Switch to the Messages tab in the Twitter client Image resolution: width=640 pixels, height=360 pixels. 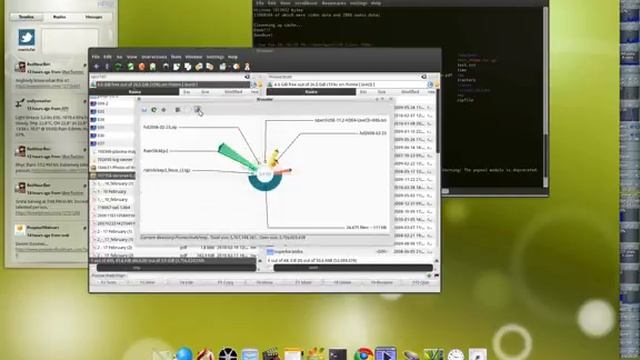click(94, 17)
